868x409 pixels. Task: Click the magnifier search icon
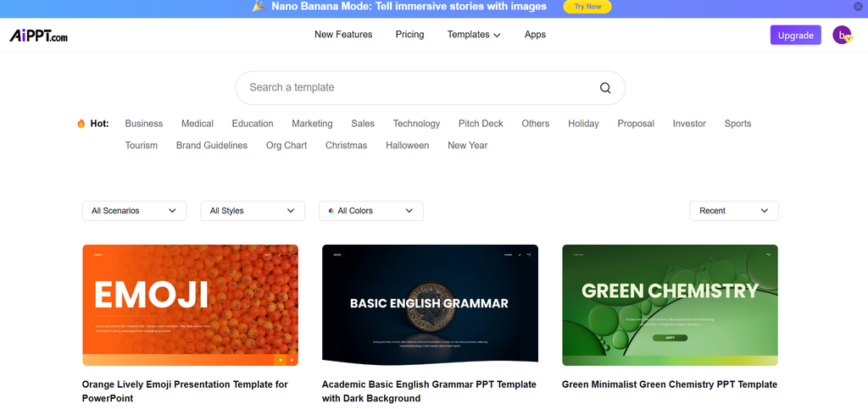pyautogui.click(x=605, y=87)
